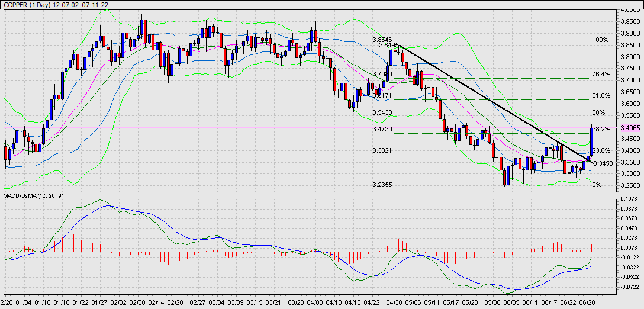This screenshot has width=644, height=309.
Task: Click the 06/28 date on time axis
Action: [587, 302]
